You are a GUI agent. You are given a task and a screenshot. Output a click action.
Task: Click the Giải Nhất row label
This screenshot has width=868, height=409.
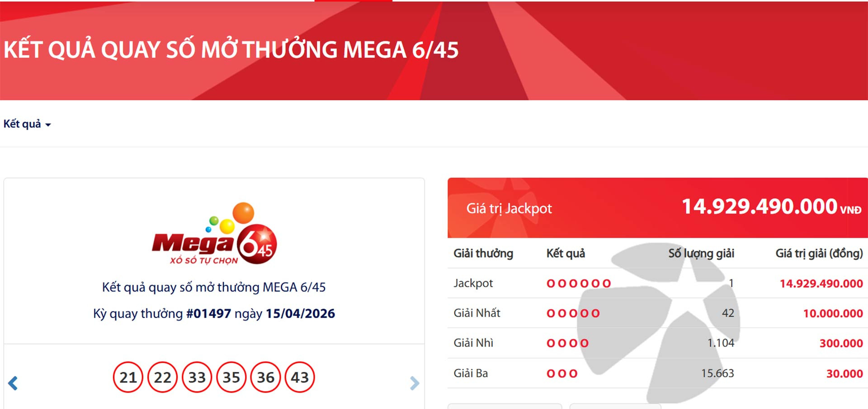477,313
